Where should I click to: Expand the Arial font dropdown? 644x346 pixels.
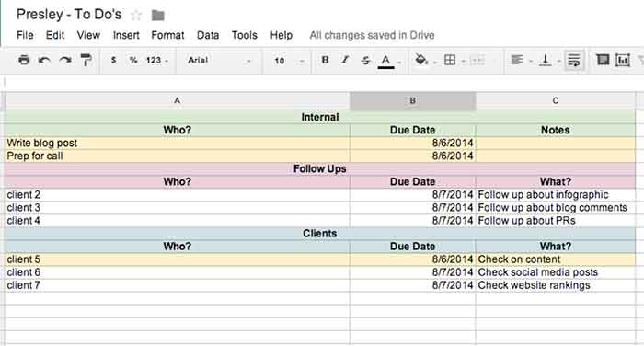(x=219, y=61)
